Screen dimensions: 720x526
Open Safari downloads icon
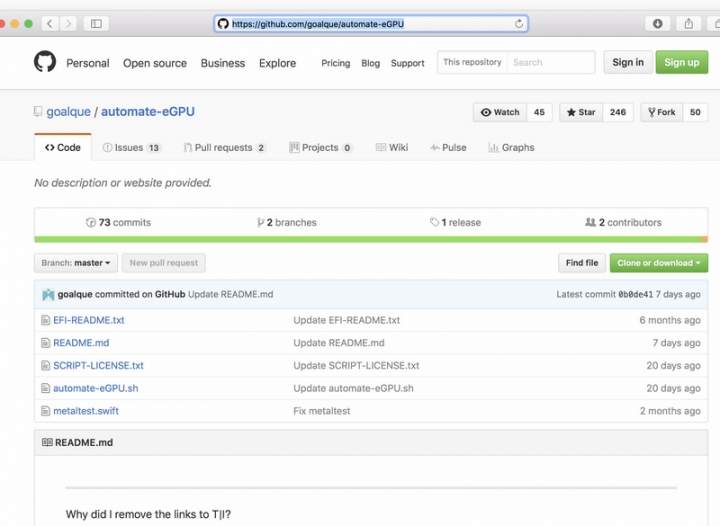tap(658, 23)
